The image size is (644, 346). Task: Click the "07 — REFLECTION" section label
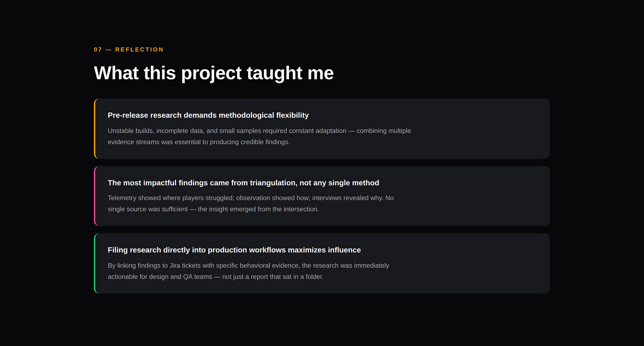point(128,50)
